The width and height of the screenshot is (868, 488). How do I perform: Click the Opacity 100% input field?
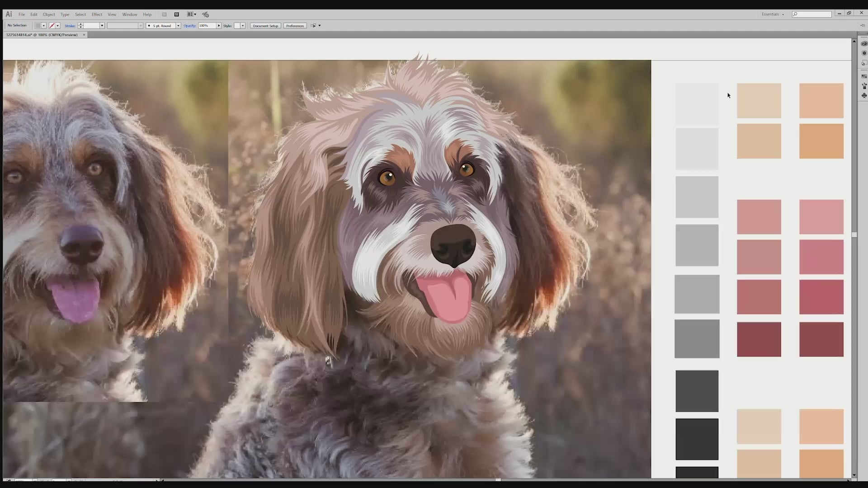(x=207, y=26)
